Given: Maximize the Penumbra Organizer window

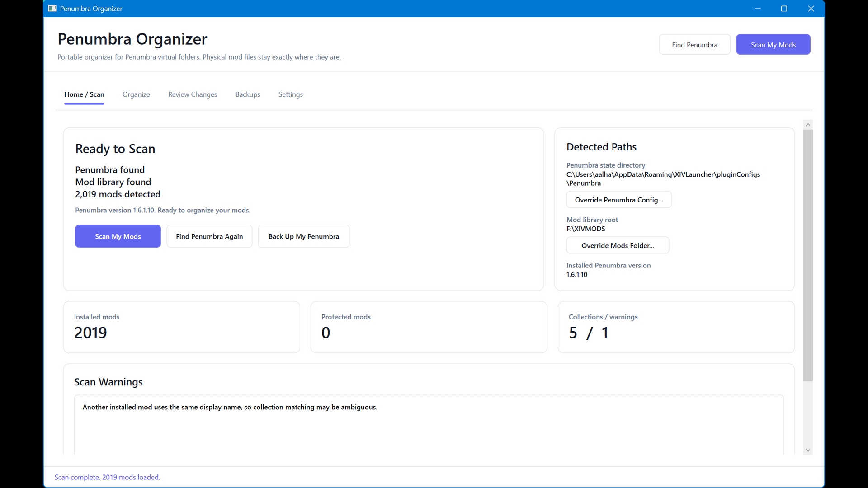Looking at the screenshot, I should (784, 9).
